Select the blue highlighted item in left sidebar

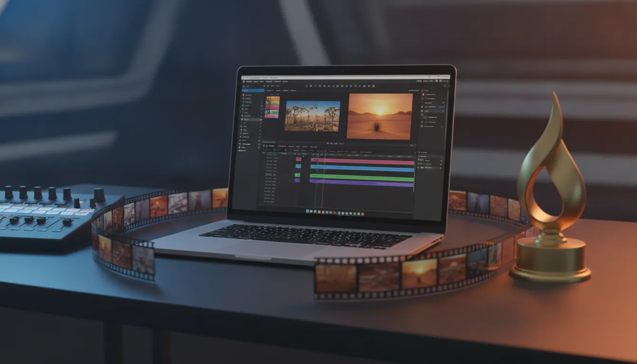[x=253, y=90]
